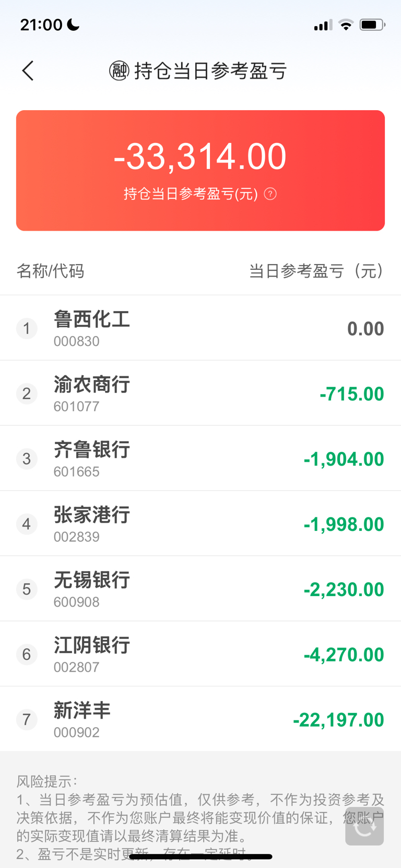The width and height of the screenshot is (401, 868).
Task: Open the question mark help icon
Action: click(x=270, y=194)
